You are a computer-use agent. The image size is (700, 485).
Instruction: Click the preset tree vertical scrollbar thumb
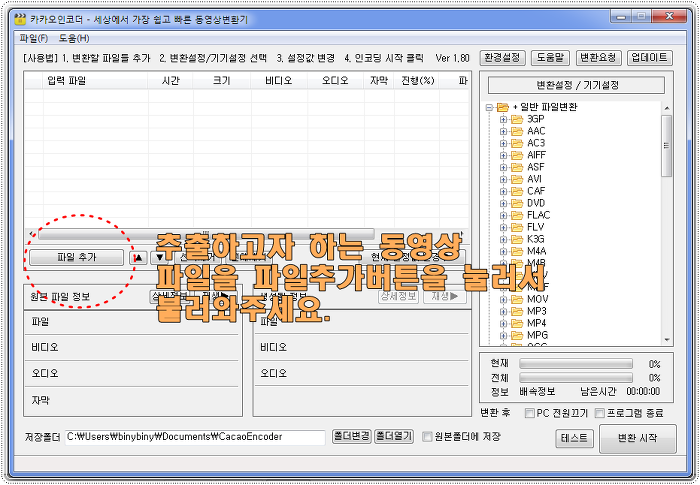[x=667, y=146]
